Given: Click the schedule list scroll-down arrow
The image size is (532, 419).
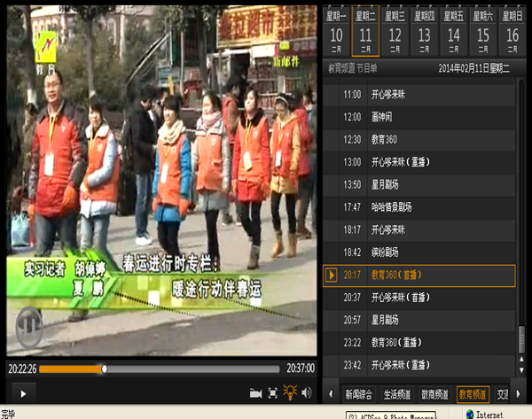Looking at the screenshot, I should point(523,370).
